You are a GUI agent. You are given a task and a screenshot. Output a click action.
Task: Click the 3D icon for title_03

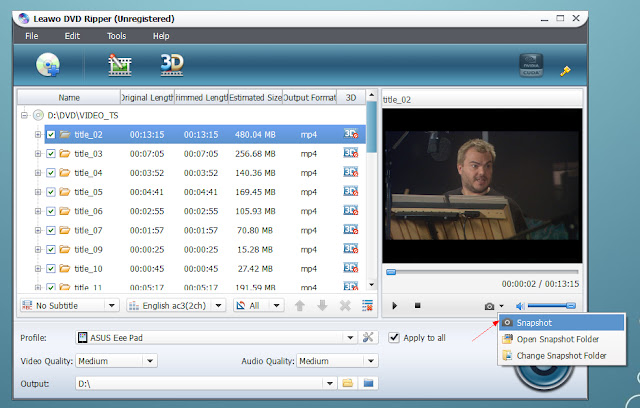pos(351,153)
